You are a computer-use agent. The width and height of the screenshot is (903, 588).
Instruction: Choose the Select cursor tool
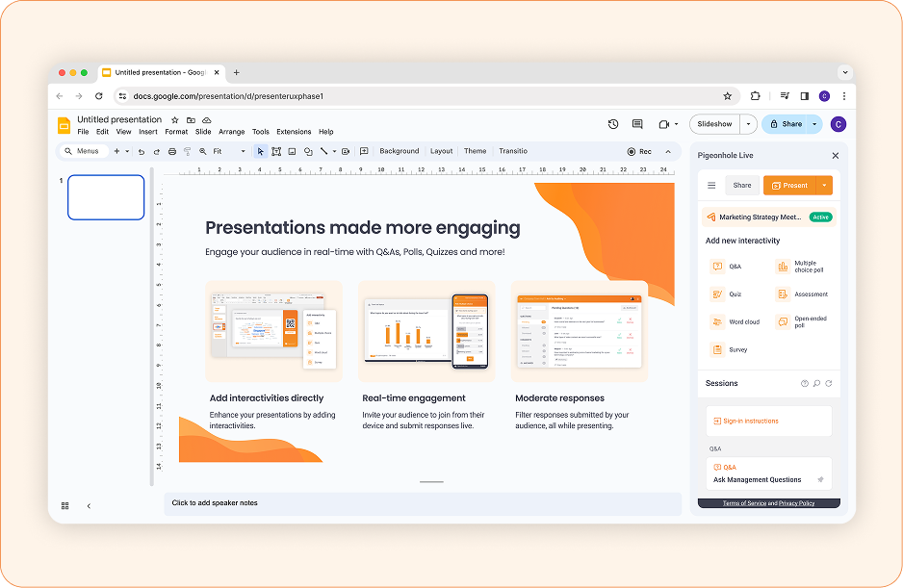pos(260,151)
